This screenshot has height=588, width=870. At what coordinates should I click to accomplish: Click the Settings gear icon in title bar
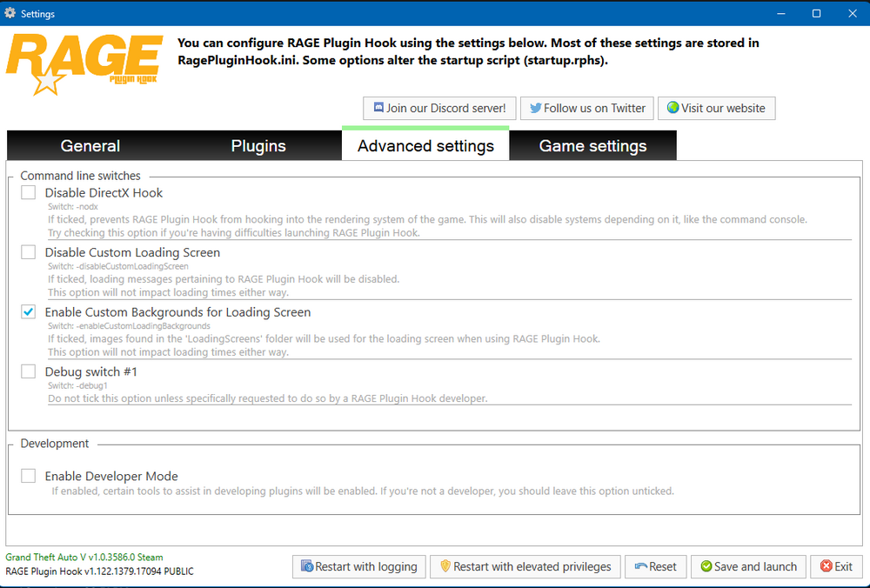click(10, 13)
